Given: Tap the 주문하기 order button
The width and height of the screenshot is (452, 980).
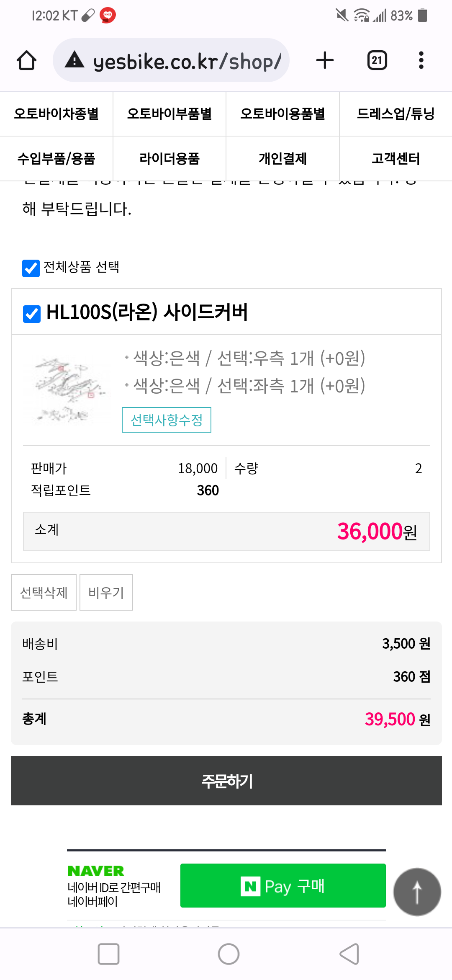Looking at the screenshot, I should (226, 781).
